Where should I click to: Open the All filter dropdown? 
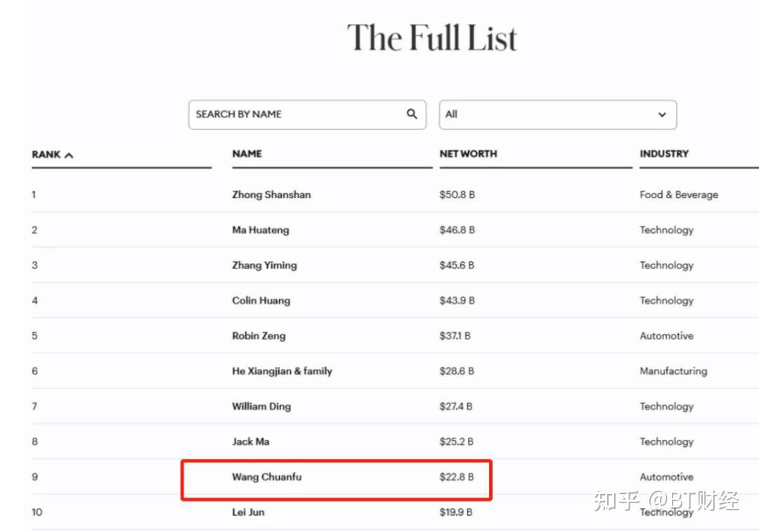[x=557, y=115]
